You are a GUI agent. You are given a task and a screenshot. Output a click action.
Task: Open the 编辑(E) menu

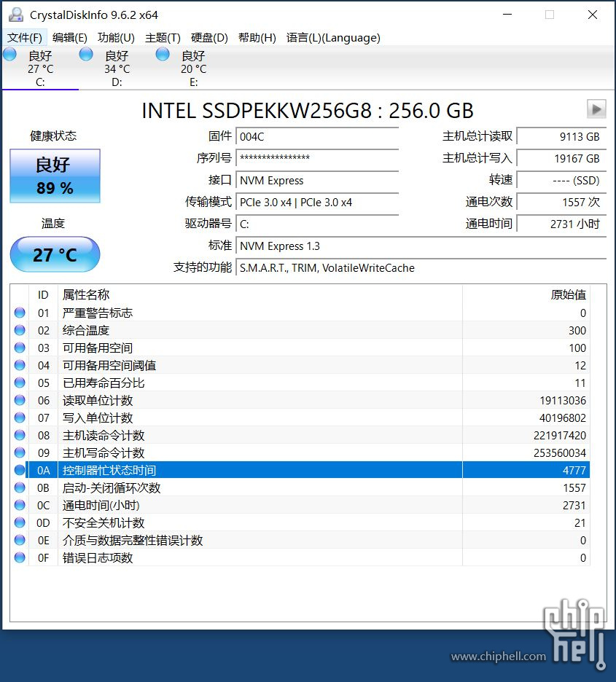69,38
